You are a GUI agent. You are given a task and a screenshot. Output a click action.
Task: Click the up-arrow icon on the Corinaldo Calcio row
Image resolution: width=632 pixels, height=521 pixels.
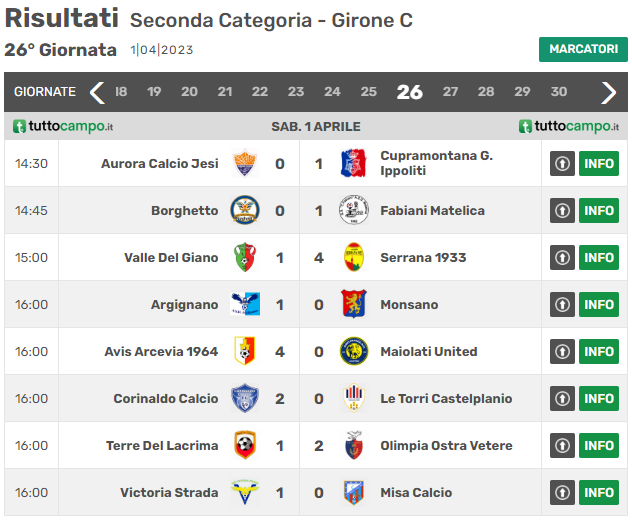click(562, 399)
